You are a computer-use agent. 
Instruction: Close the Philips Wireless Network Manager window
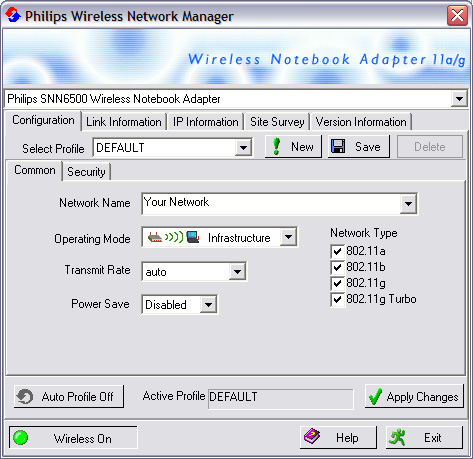(457, 15)
